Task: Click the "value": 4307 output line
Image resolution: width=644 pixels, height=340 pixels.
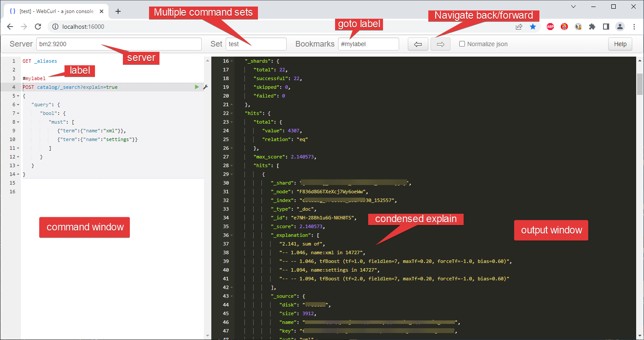Action: (282, 131)
